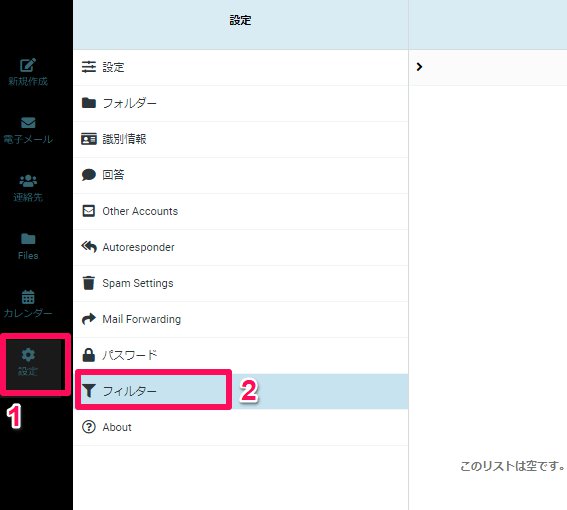Click the folder icon beside フォルダー
Viewport: 567px width, 510px height.
(x=89, y=103)
